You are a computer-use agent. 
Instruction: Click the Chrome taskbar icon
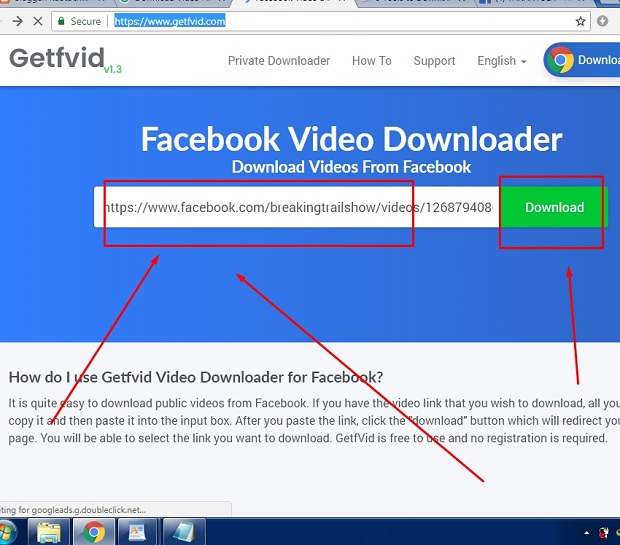94,532
